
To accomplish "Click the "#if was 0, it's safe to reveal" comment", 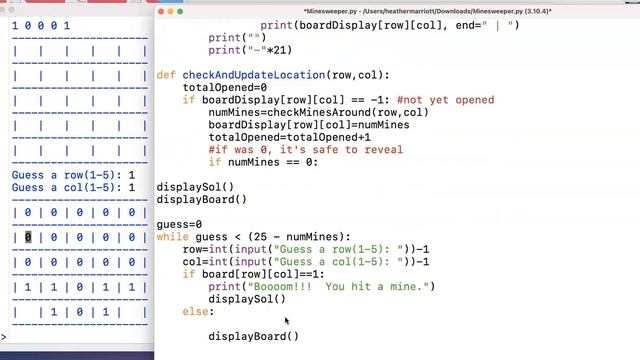I will (x=305, y=150).
